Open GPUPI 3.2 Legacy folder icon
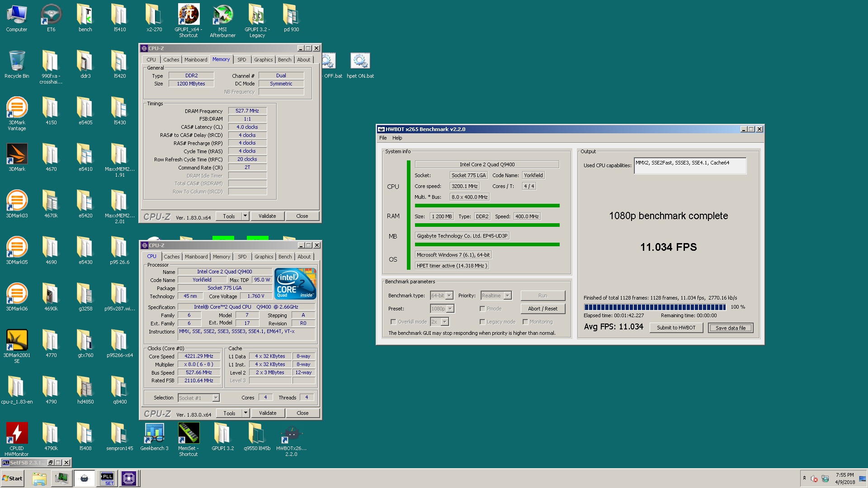868x488 pixels. click(x=257, y=20)
